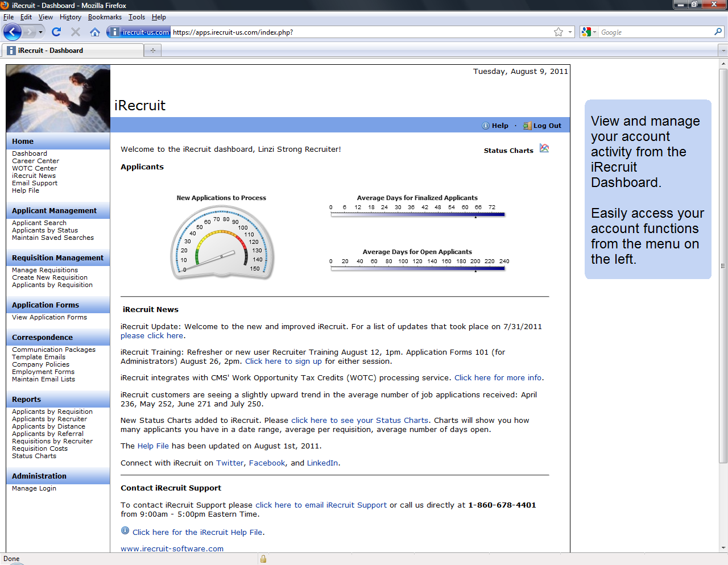Open the Edit menu
Viewport: 728px width, 565px height.
click(x=26, y=17)
